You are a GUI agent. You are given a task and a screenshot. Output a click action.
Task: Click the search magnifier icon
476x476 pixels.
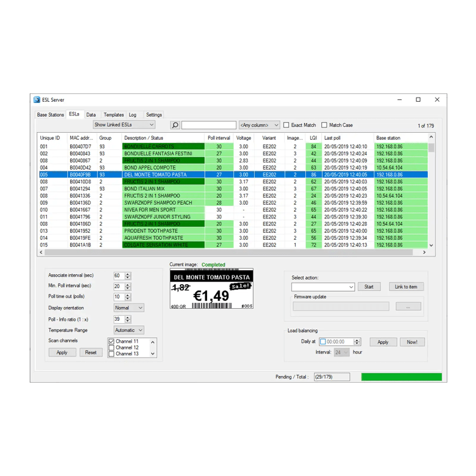(174, 125)
